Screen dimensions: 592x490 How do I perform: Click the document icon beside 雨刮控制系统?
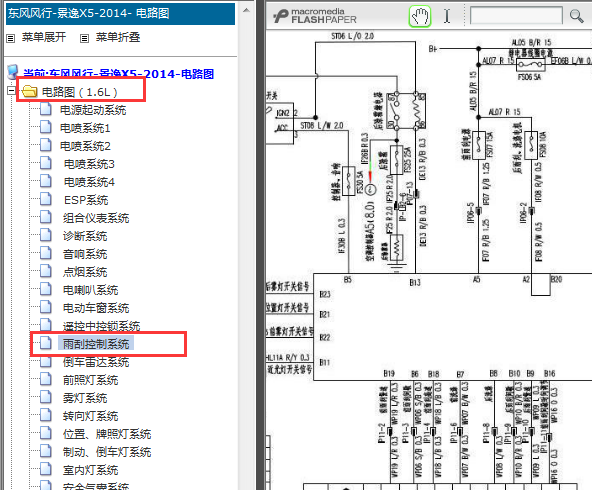pyautogui.click(x=46, y=343)
